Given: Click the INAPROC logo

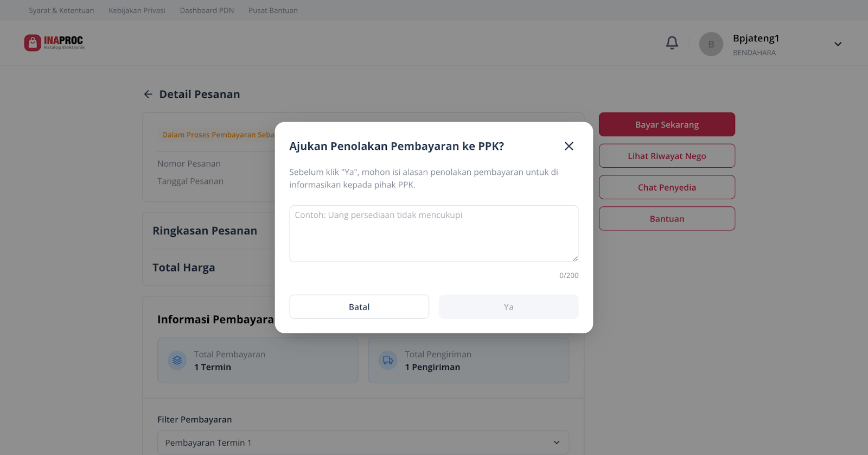Looking at the screenshot, I should (x=54, y=43).
